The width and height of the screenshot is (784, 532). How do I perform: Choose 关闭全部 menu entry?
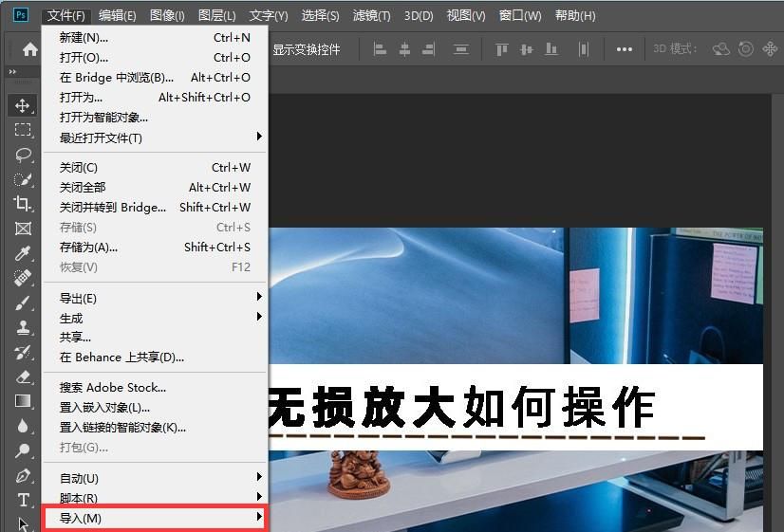pos(155,188)
